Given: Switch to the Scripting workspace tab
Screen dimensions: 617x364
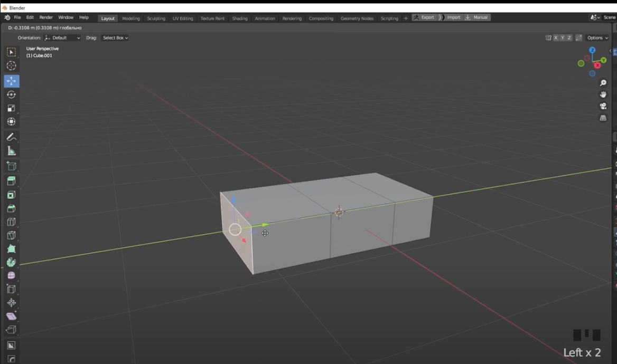Looking at the screenshot, I should tap(389, 18).
